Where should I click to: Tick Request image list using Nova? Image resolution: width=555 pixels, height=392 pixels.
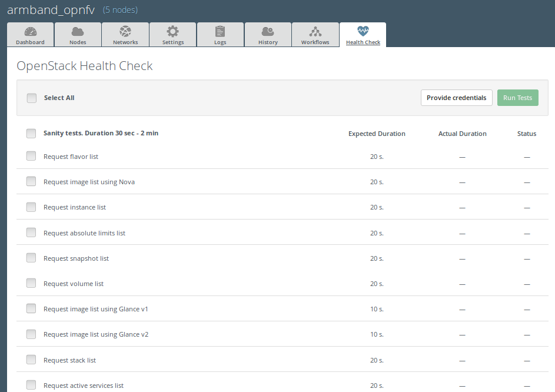[31, 181]
